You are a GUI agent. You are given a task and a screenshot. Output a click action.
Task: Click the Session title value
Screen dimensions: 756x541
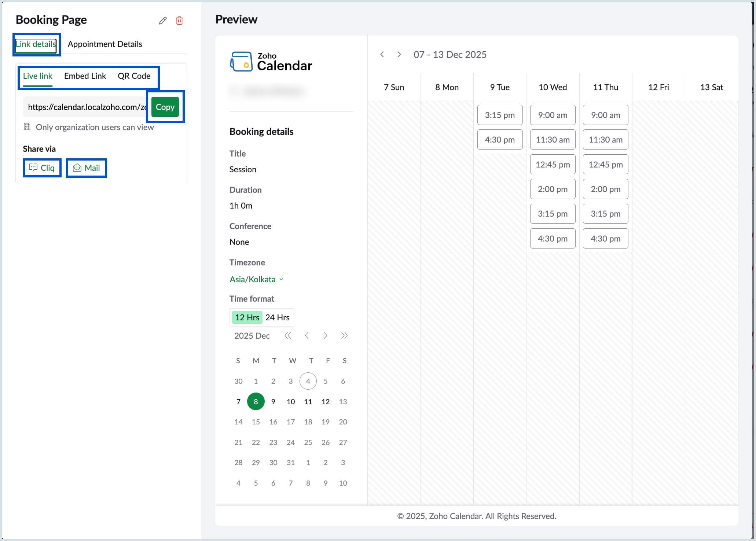(x=243, y=169)
